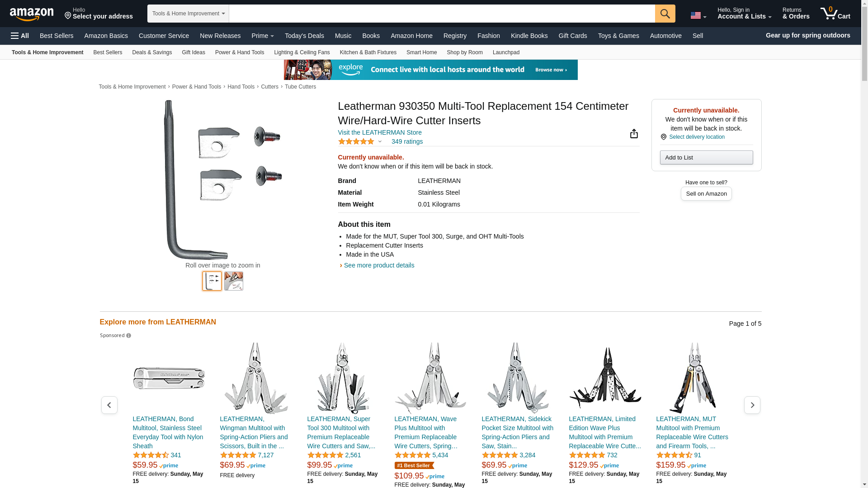Viewport: 868px width, 488px height.
Task: Click the US flag language selector
Action: (698, 16)
